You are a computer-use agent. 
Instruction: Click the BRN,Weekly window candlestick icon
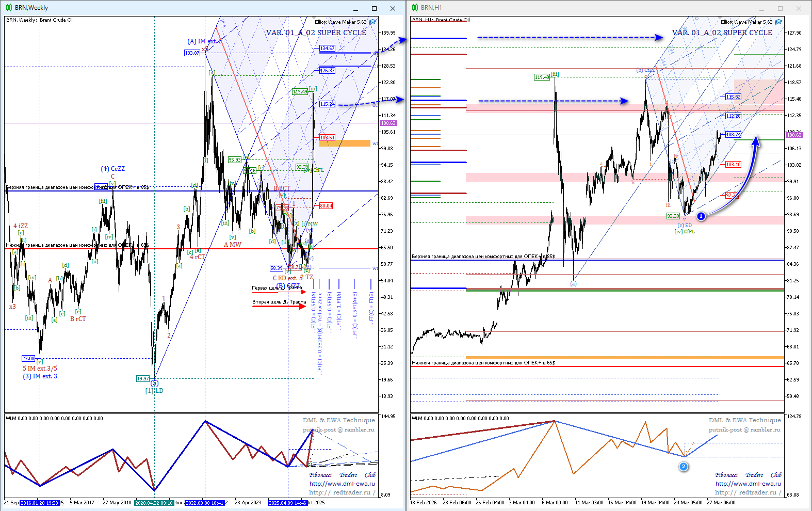click(x=8, y=8)
